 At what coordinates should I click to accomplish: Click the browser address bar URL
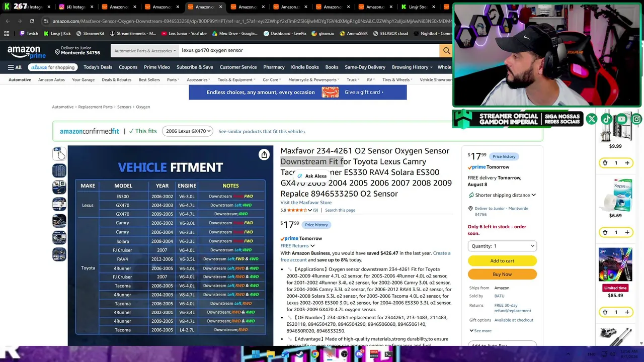click(x=252, y=21)
